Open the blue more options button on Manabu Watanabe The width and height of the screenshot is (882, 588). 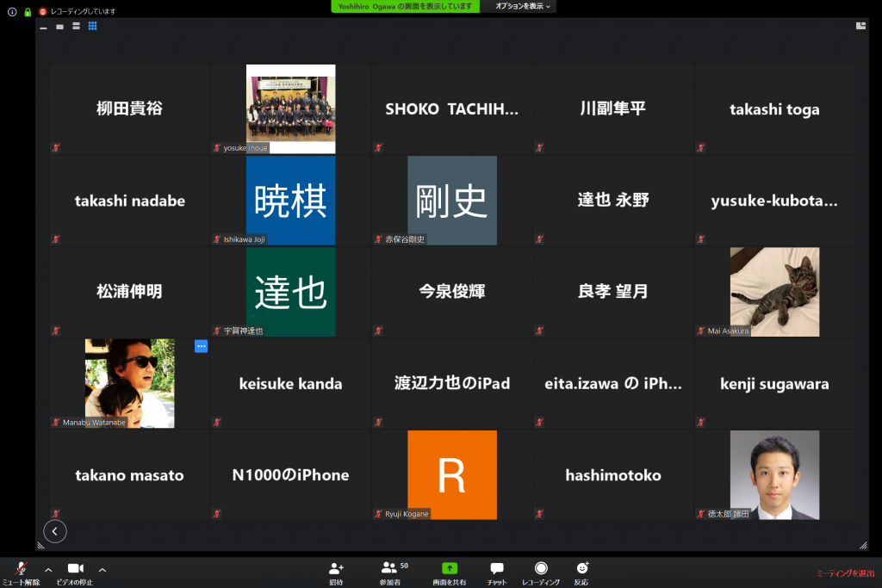[x=201, y=346]
